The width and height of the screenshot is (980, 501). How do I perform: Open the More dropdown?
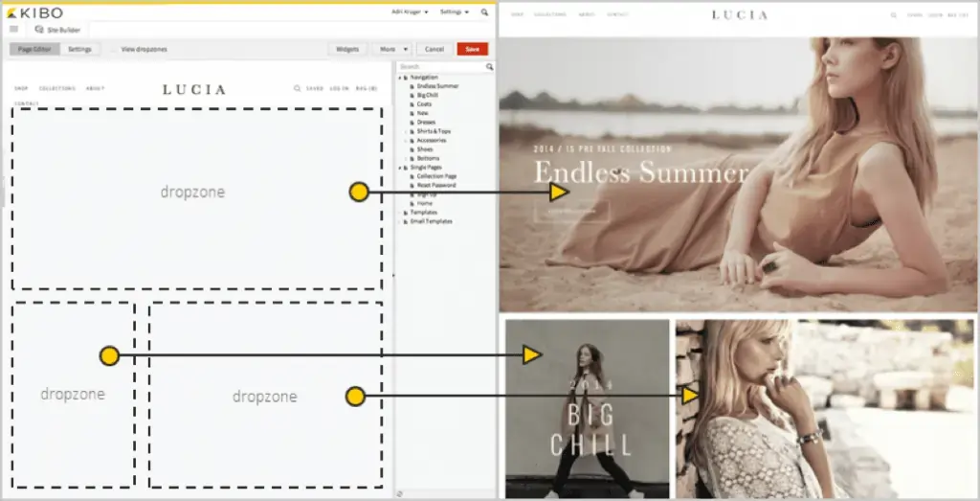392,49
